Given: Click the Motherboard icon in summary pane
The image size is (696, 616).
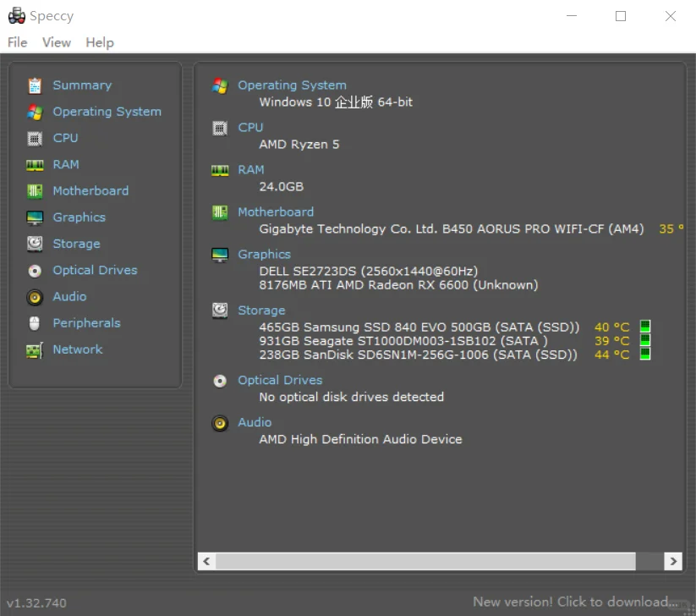Looking at the screenshot, I should [220, 212].
